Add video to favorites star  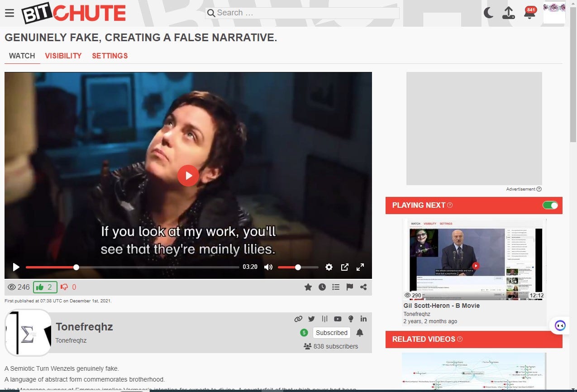pos(308,287)
